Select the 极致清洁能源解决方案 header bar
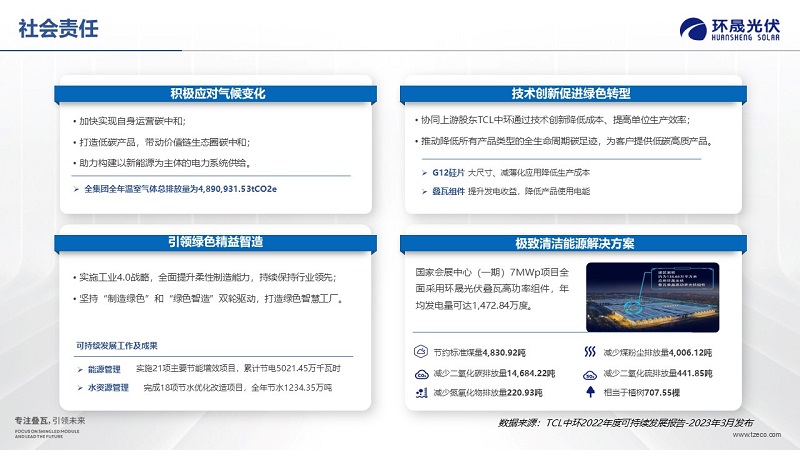This screenshot has height=450, width=800. coord(570,243)
